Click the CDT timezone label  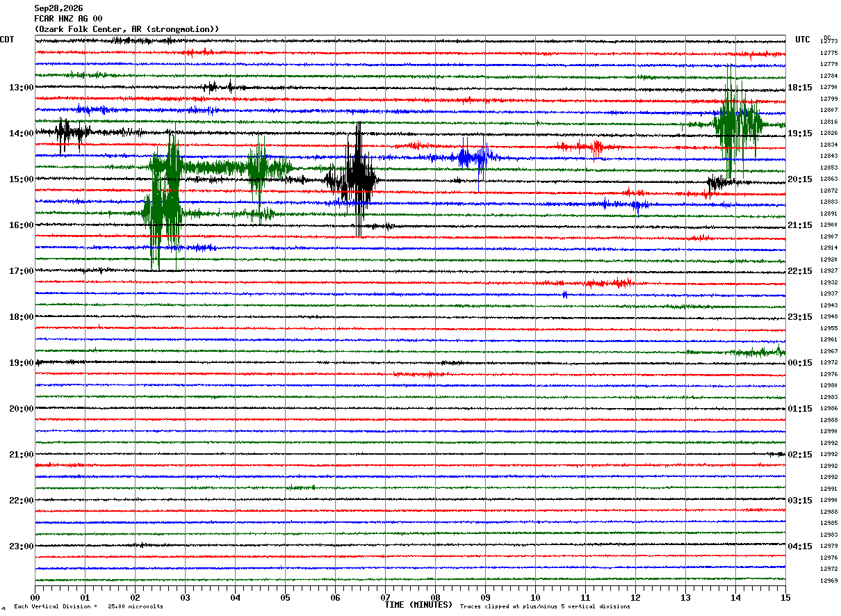(x=7, y=40)
